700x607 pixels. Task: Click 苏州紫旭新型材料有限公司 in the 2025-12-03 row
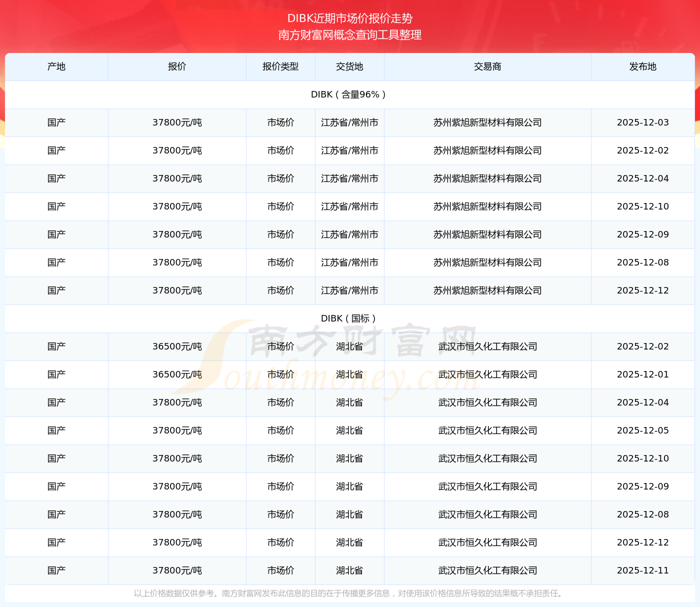487,122
